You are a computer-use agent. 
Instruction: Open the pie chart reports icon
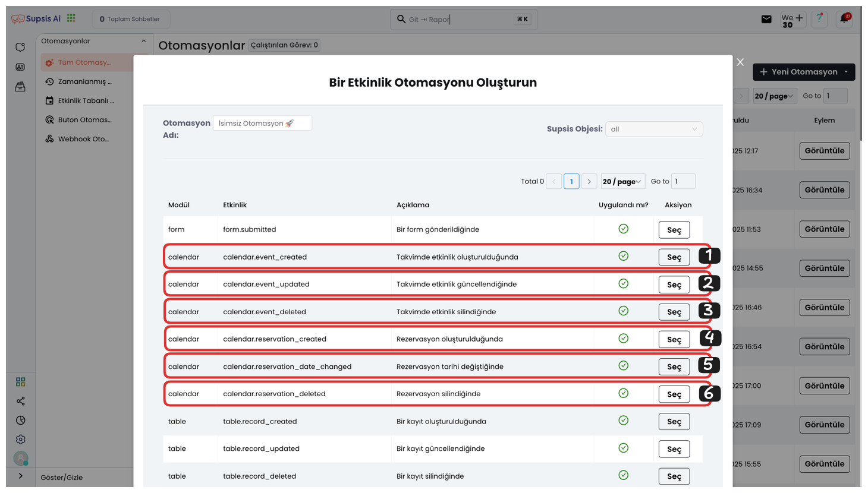point(21,421)
